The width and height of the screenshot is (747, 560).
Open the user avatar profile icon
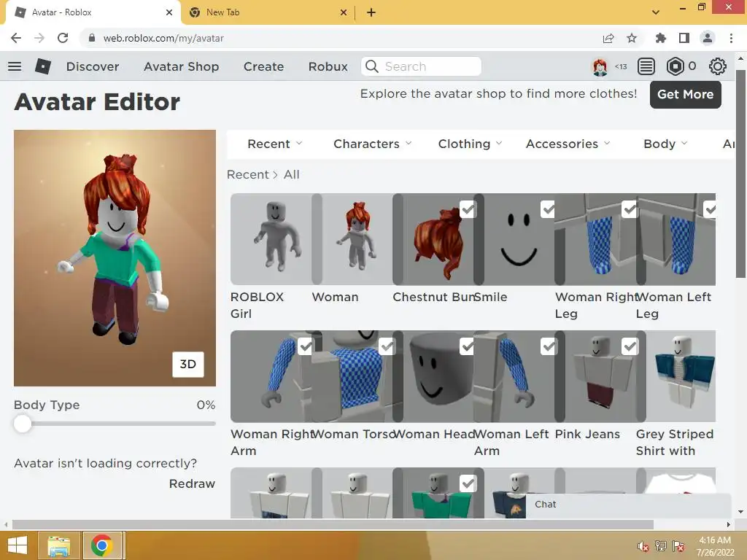click(x=600, y=66)
